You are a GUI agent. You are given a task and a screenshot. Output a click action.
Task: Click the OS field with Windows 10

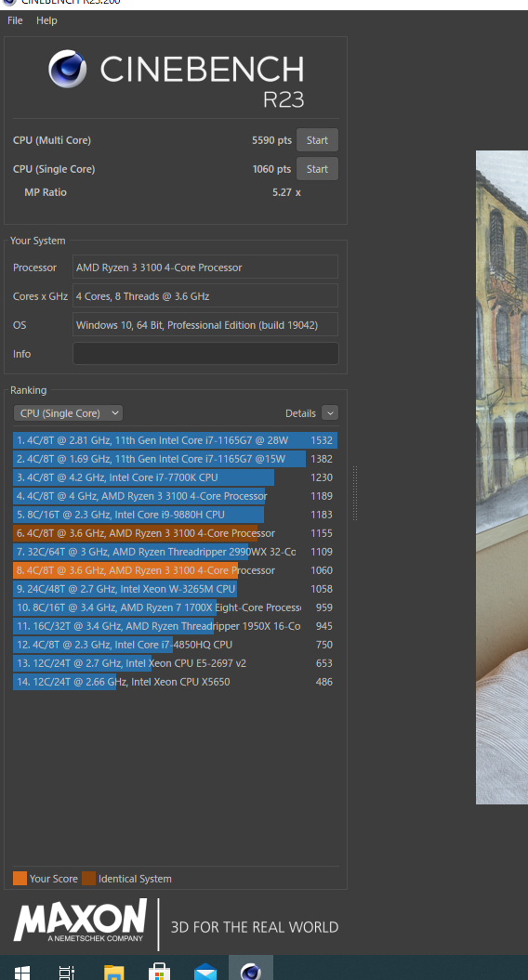click(205, 325)
